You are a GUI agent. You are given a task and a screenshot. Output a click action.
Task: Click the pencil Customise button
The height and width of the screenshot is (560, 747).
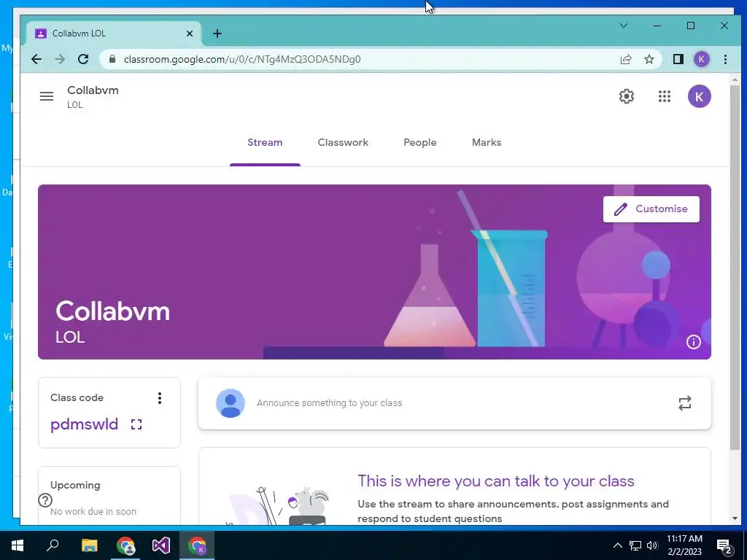click(651, 209)
